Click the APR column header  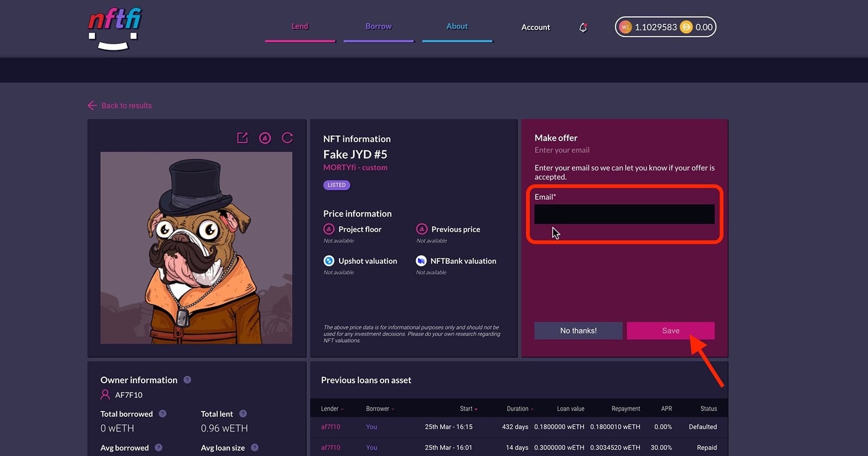[666, 409]
